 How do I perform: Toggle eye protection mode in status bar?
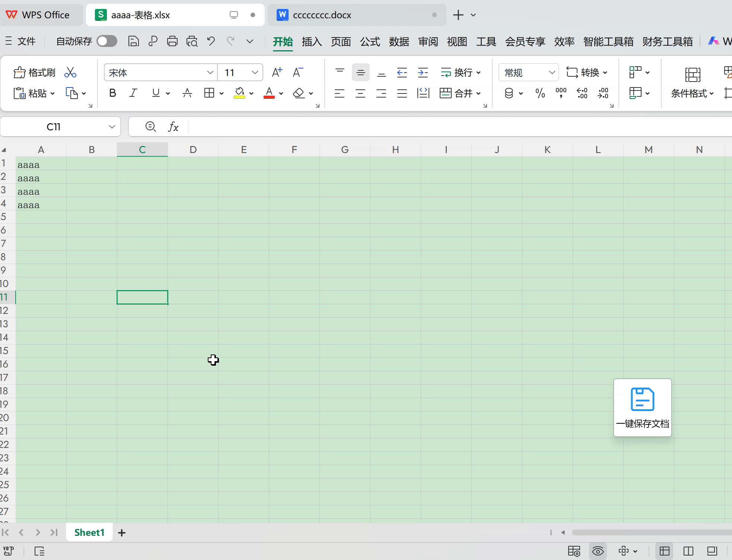click(598, 551)
